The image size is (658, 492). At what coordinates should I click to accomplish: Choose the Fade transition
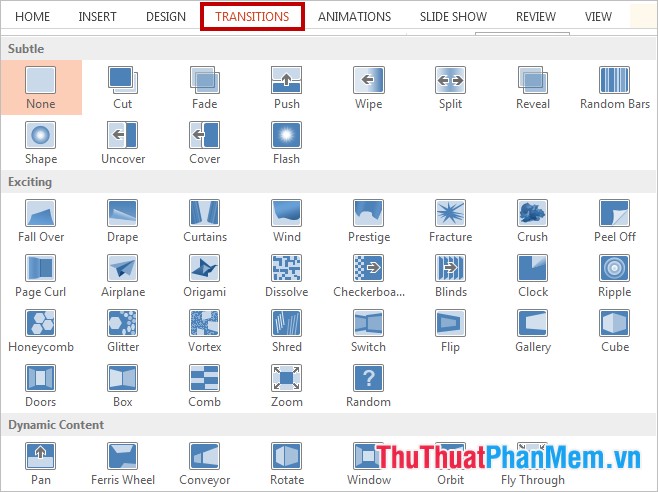[x=204, y=87]
